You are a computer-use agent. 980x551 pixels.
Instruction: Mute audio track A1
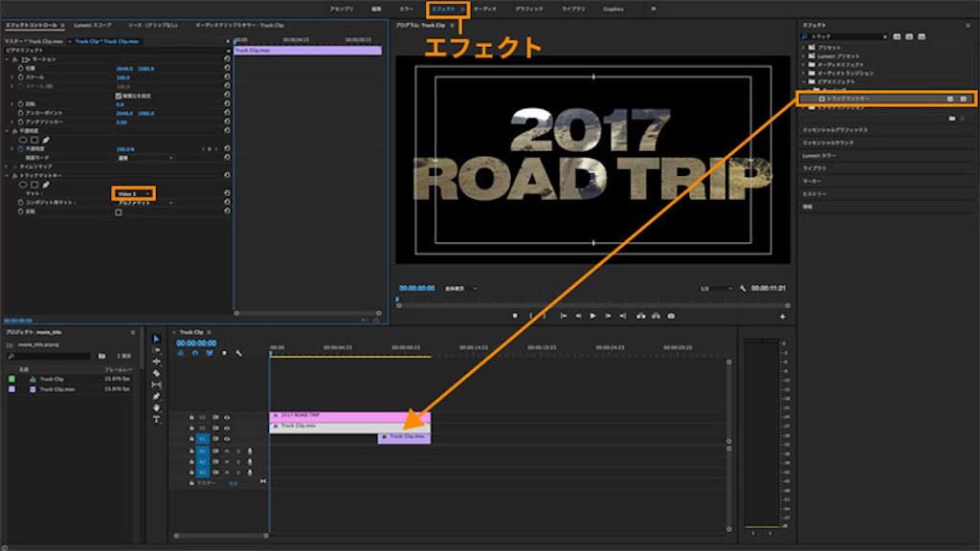click(x=227, y=451)
